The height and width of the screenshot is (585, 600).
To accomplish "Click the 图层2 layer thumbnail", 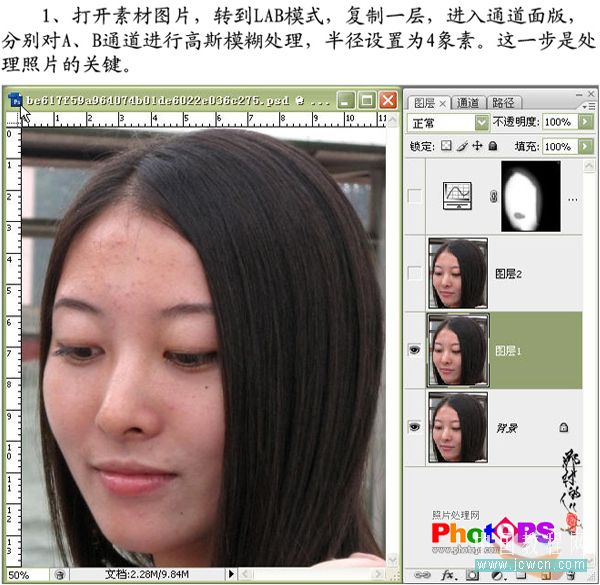I will pyautogui.click(x=458, y=273).
